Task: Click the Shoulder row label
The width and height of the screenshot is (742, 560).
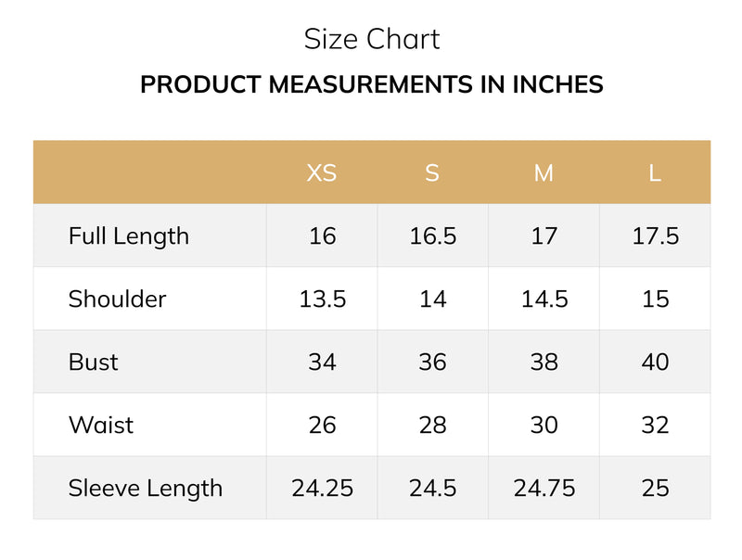Action: coord(118,299)
